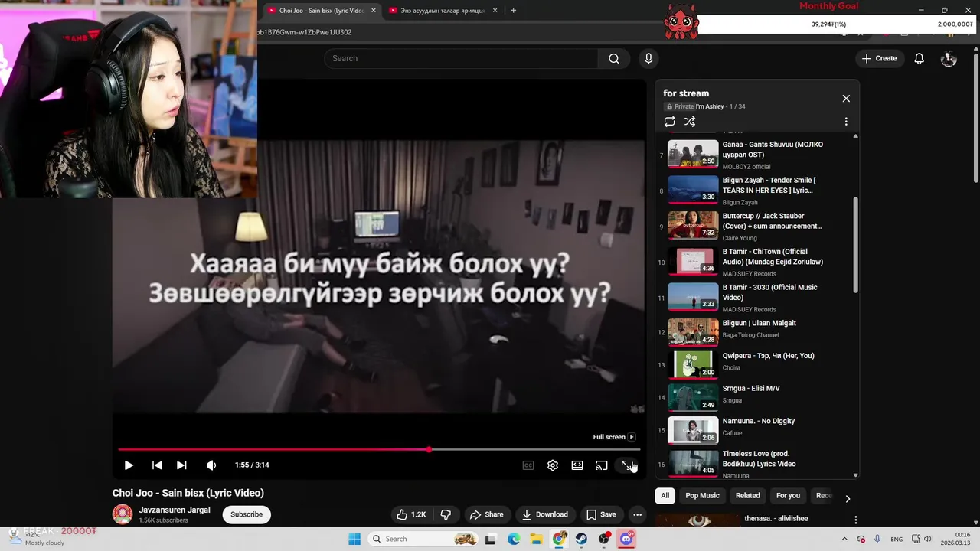The height and width of the screenshot is (551, 980).
Task: Open Windows Start menu
Action: pyautogui.click(x=354, y=539)
